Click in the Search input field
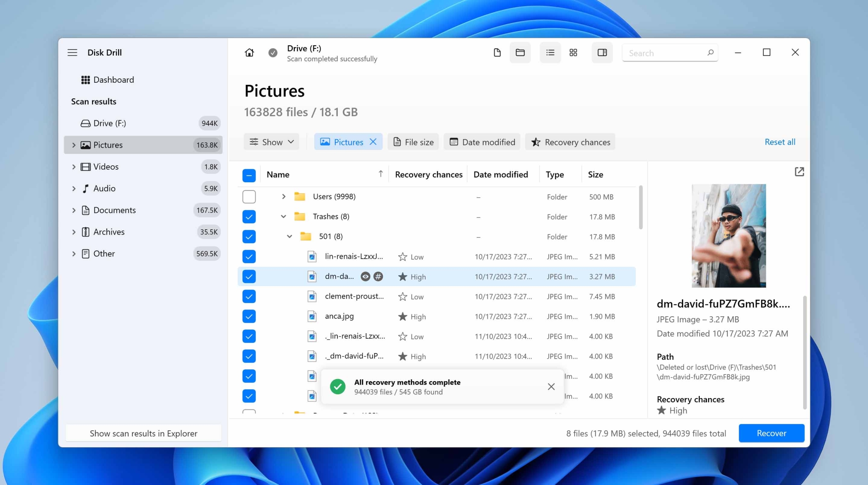Viewport: 868px width, 485px height. pos(665,53)
